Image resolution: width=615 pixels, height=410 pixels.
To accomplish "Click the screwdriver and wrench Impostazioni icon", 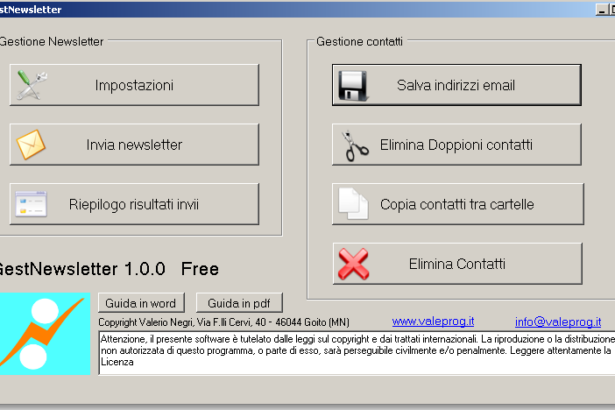I will tap(32, 85).
